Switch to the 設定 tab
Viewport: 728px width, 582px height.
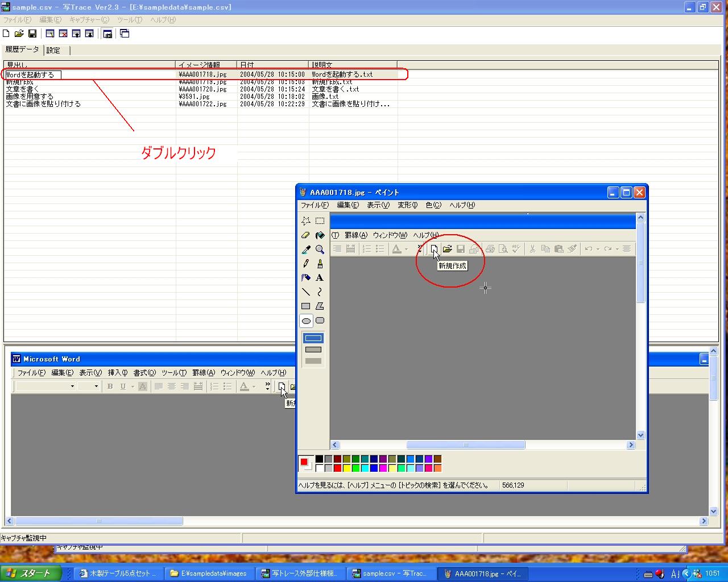click(53, 51)
